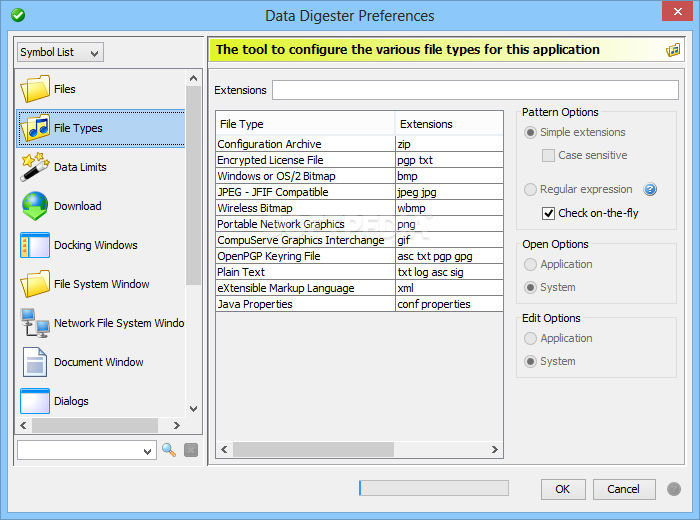Sort by Extensions column header
The height and width of the screenshot is (520, 700).
(449, 124)
